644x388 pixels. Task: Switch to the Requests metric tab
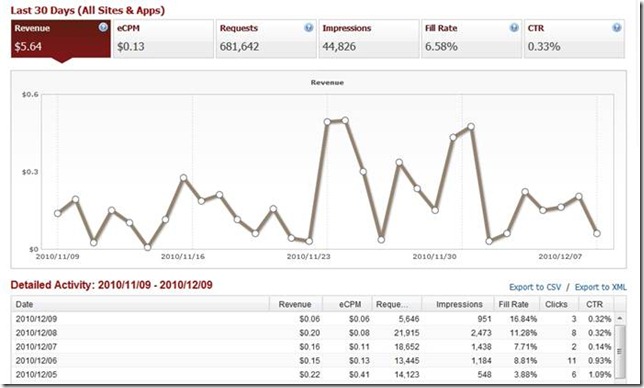pyautogui.click(x=266, y=39)
